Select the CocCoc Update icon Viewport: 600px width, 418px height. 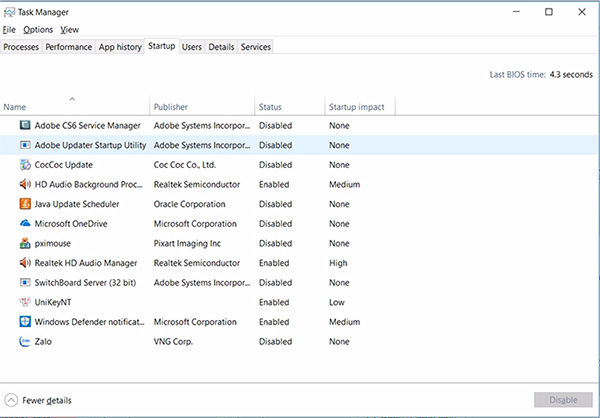pyautogui.click(x=25, y=165)
